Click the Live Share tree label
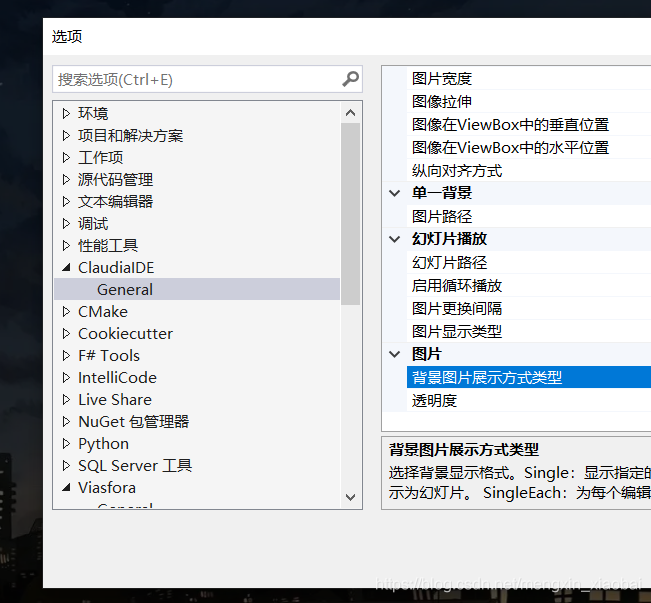The height and width of the screenshot is (603, 651). pyautogui.click(x=115, y=400)
